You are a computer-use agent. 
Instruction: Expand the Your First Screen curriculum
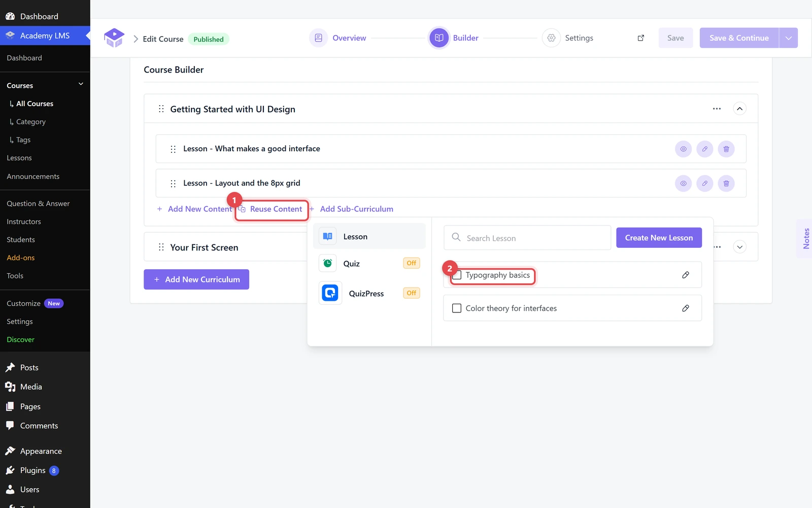coord(740,247)
